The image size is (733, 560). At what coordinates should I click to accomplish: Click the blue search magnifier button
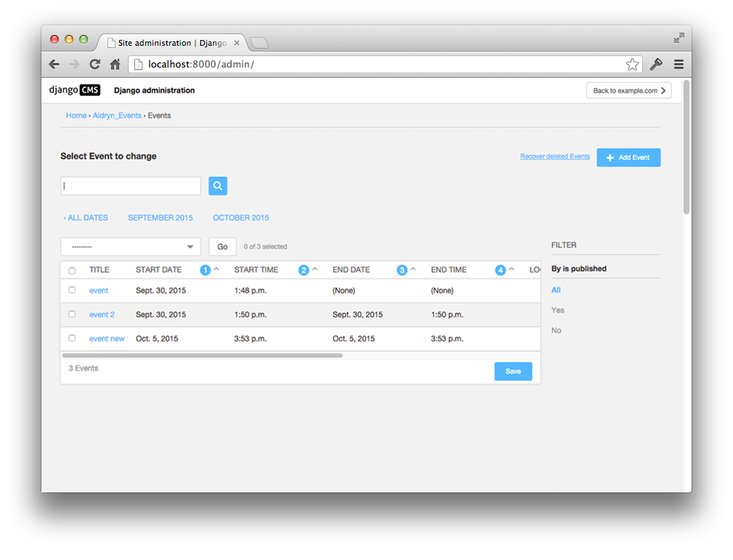(217, 186)
